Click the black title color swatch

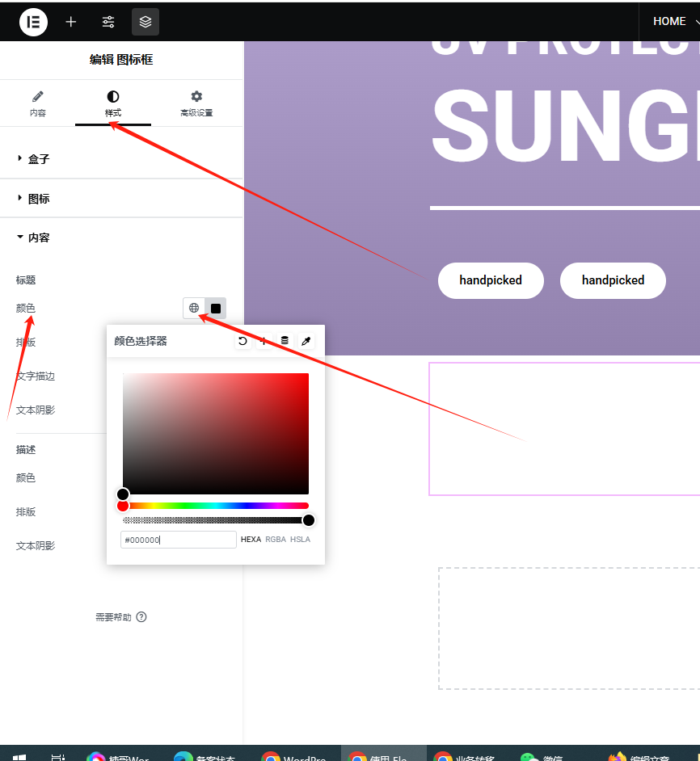pos(216,308)
